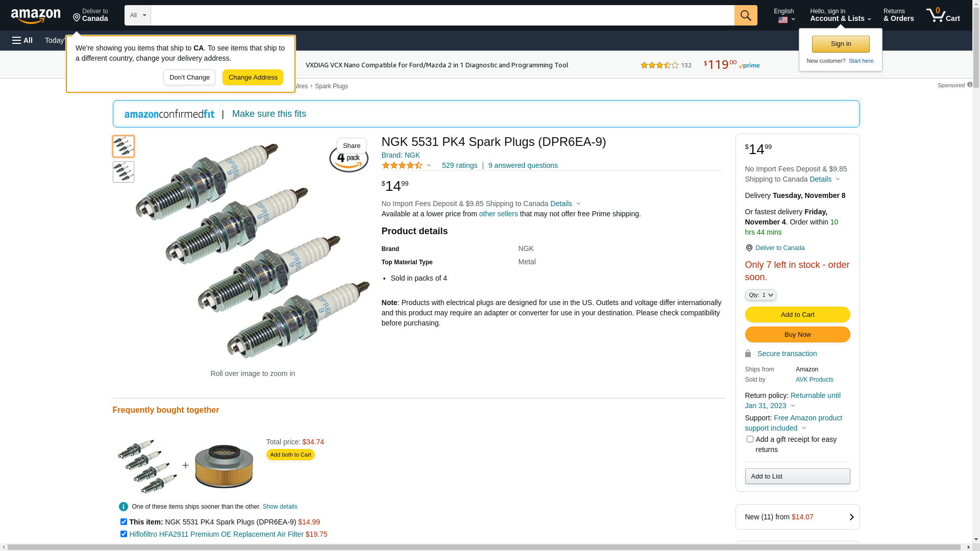Screen dimensions: 980x551
Task: Open the All hamburger menu
Action: pyautogui.click(x=22, y=40)
